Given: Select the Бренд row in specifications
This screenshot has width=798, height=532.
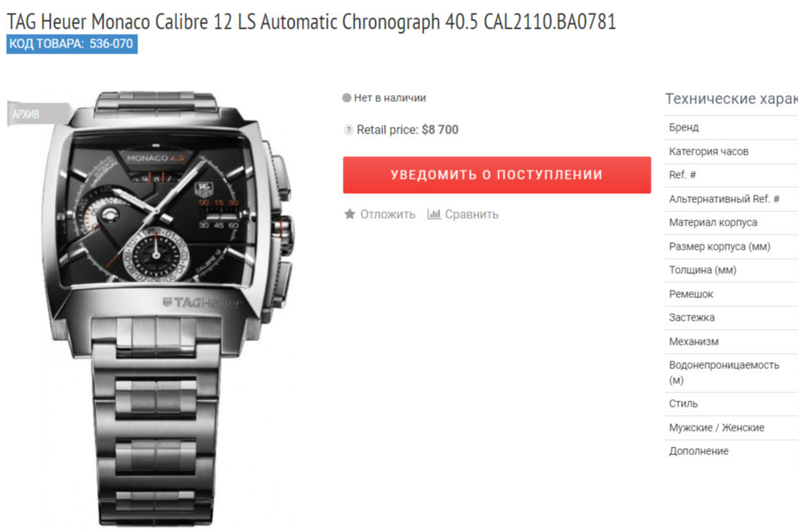Looking at the screenshot, I should coord(732,128).
